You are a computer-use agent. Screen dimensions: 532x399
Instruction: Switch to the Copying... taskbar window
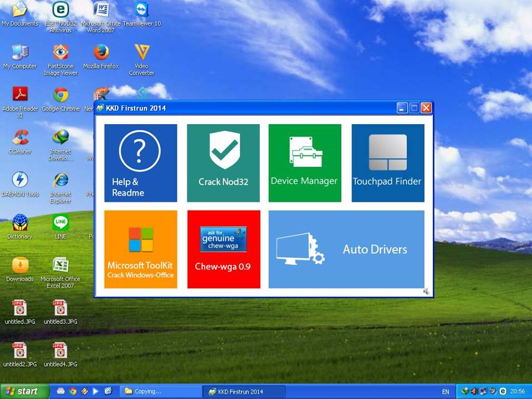161,392
